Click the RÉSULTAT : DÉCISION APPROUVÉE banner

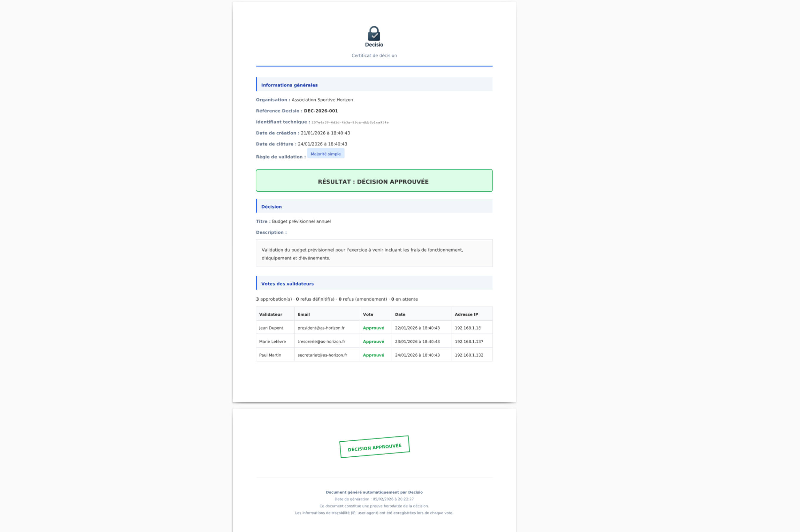[374, 181]
